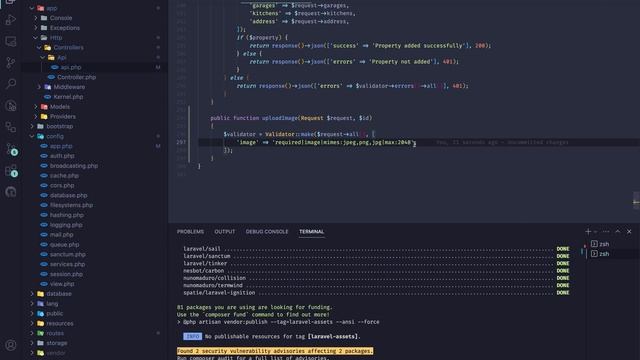Click the new terminal plus icon
This screenshot has height=360, width=640.
tap(588, 231)
